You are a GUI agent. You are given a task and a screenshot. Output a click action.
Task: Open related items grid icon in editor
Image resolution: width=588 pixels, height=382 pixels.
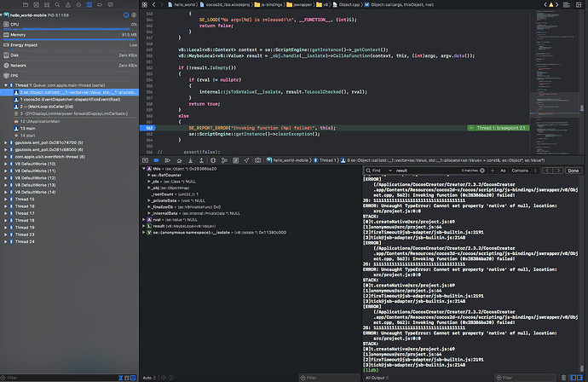[x=145, y=5]
